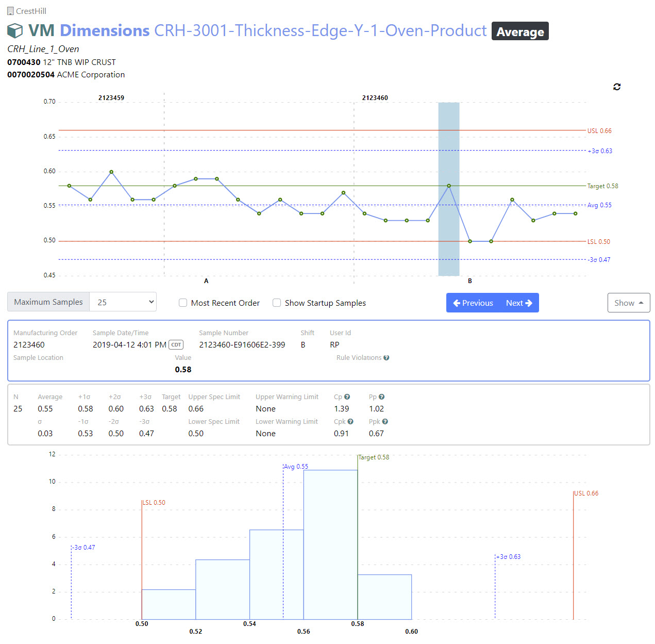Click the Cp help question icon
The image size is (655, 644).
click(347, 397)
